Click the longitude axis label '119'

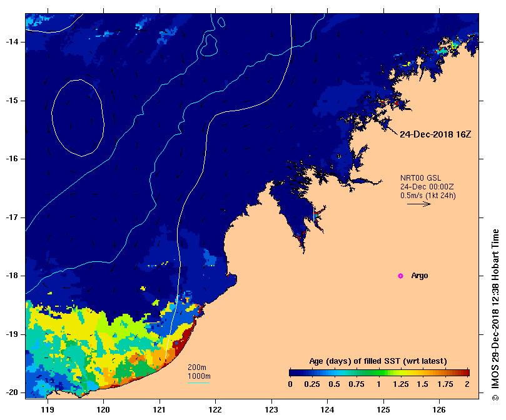pos(48,409)
